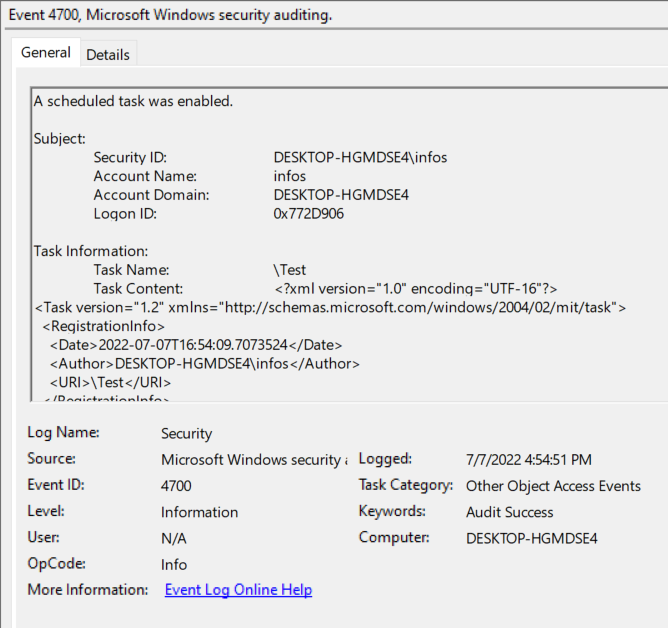Click the Source: field label
This screenshot has width=668, height=628.
click(51, 458)
